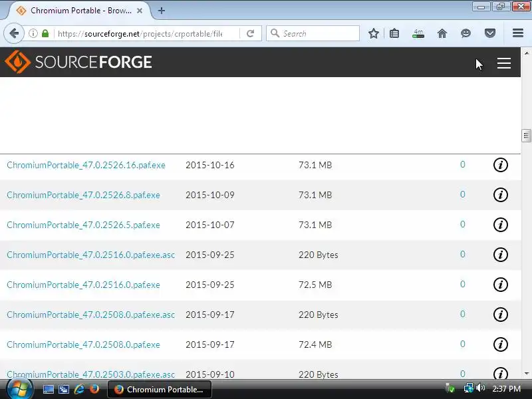Click the 72.4 MB size cell
Viewport: 532px width, 399px height.
315,344
